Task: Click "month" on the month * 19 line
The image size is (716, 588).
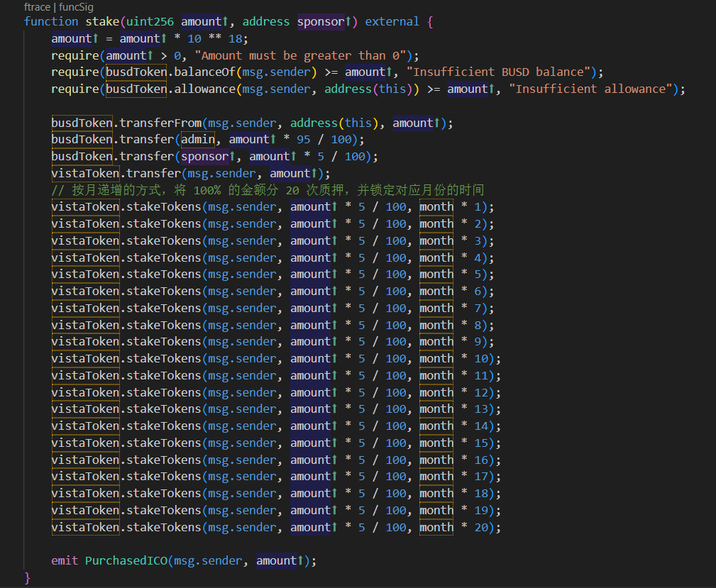Action: point(436,511)
